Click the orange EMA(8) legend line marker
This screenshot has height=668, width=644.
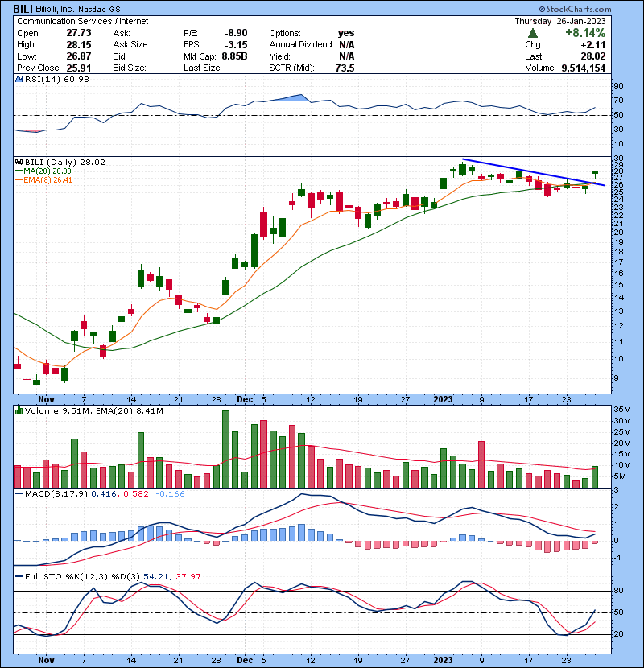[19, 180]
